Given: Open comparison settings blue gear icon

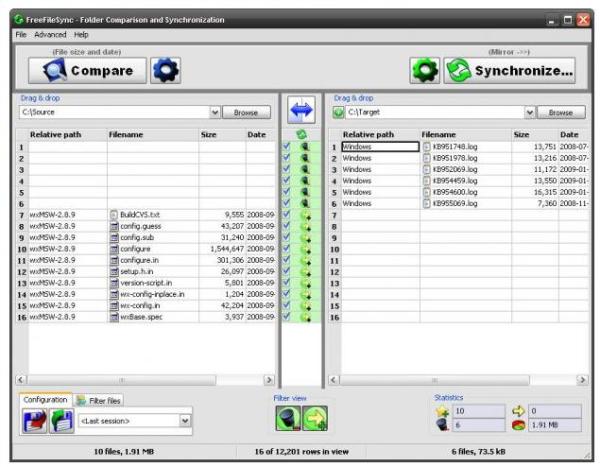Looking at the screenshot, I should [165, 70].
